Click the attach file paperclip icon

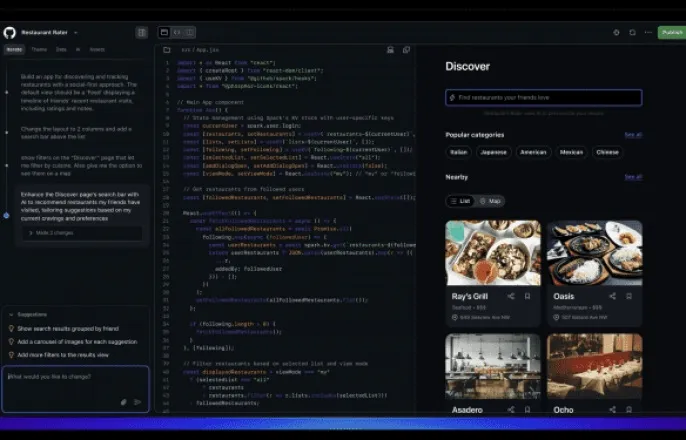click(123, 402)
